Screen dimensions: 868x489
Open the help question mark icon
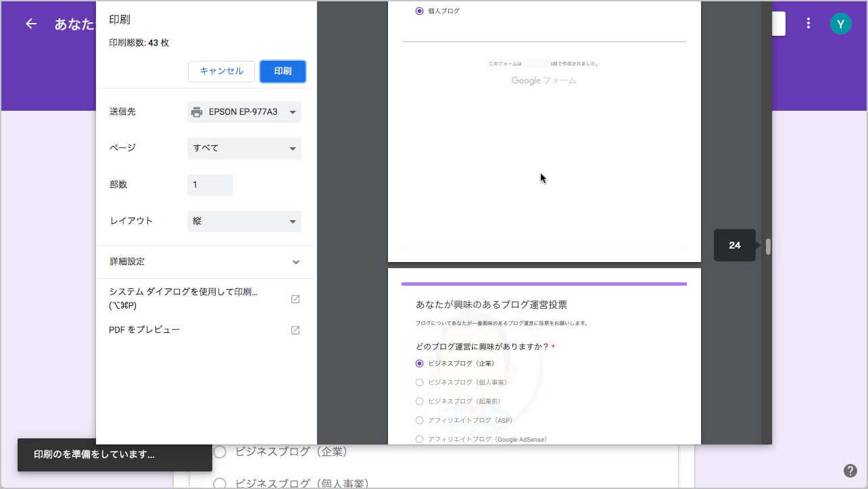[x=850, y=471]
